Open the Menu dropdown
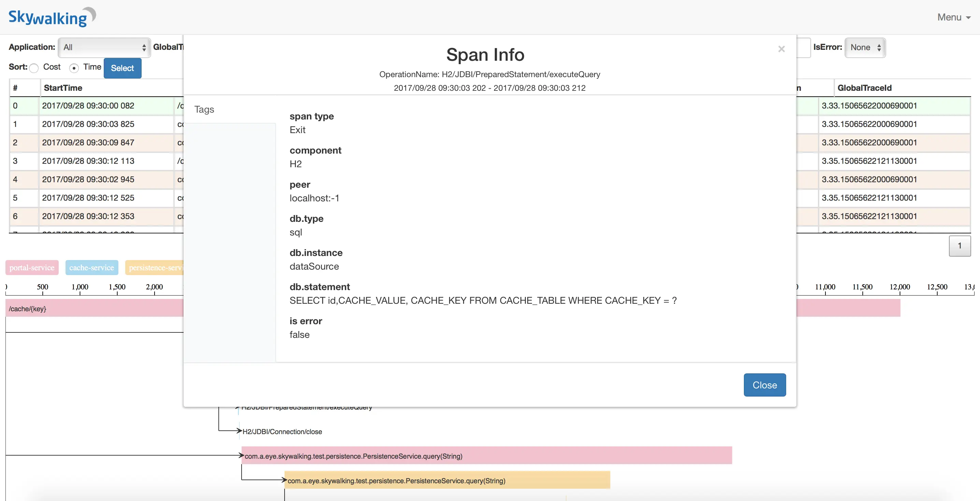Screen dimensions: 980x501 coord(953,17)
